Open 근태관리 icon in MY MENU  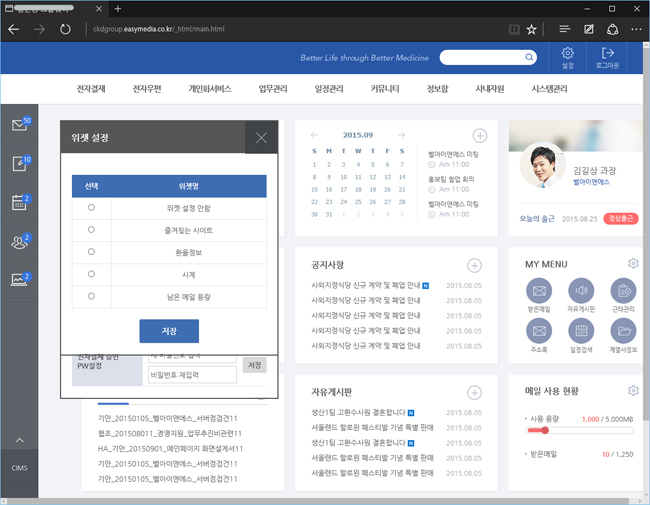pyautogui.click(x=623, y=291)
